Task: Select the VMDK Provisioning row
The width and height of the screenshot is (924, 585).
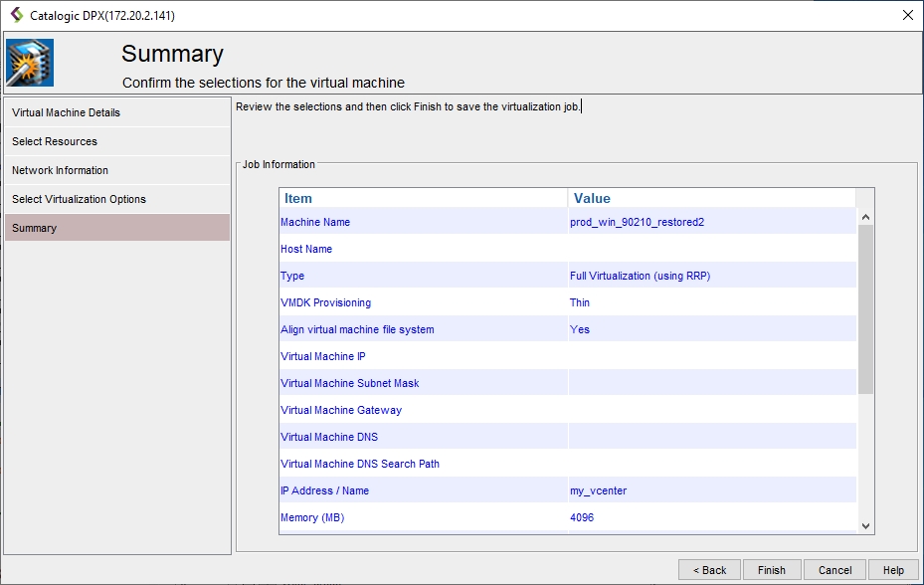Action: coord(423,302)
